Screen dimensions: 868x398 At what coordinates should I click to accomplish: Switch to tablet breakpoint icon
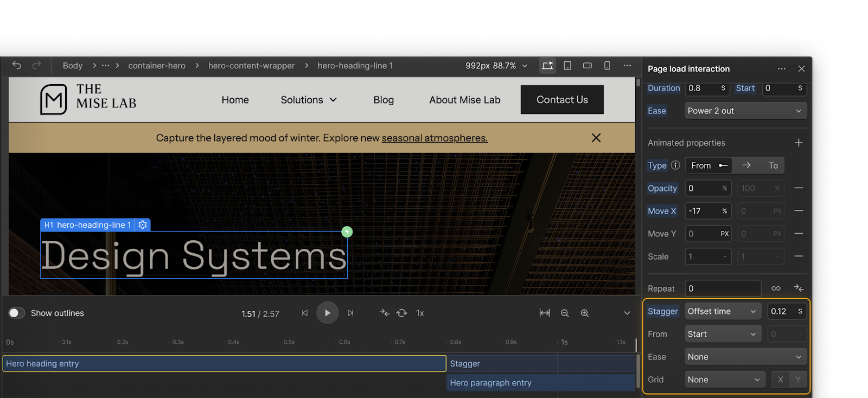point(567,66)
